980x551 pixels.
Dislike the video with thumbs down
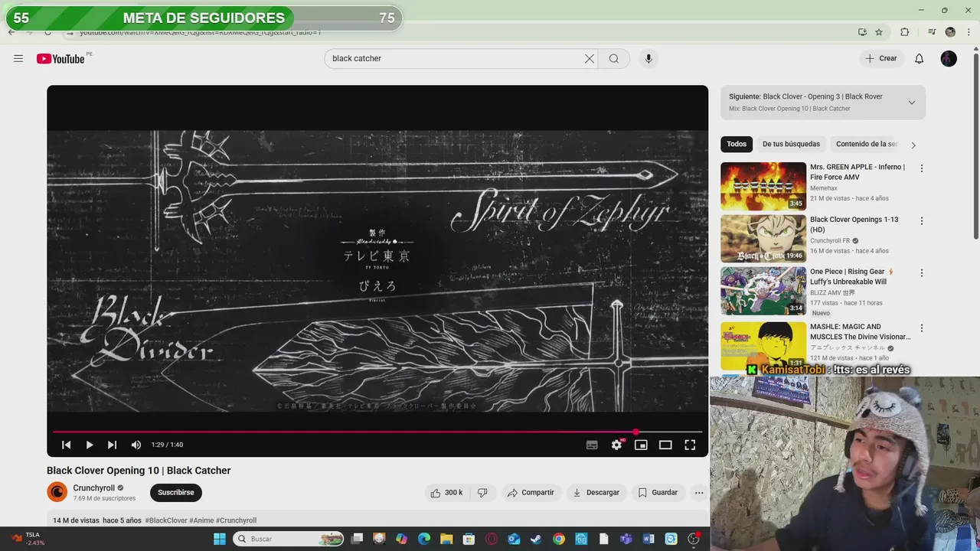[x=482, y=493]
